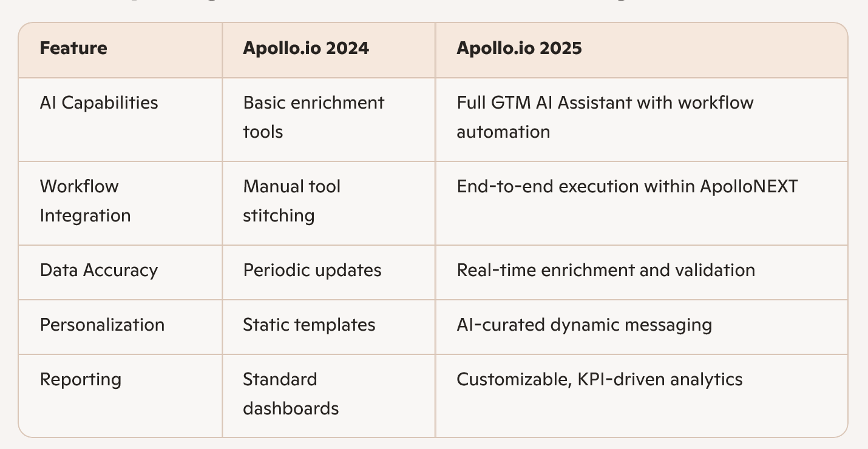868x449 pixels.
Task: Select the Apollo.io 2025 column header
Action: 519,48
